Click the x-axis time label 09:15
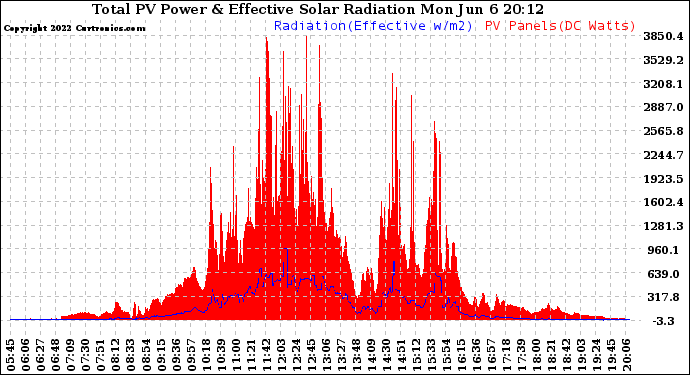690x375 pixels. 161,355
